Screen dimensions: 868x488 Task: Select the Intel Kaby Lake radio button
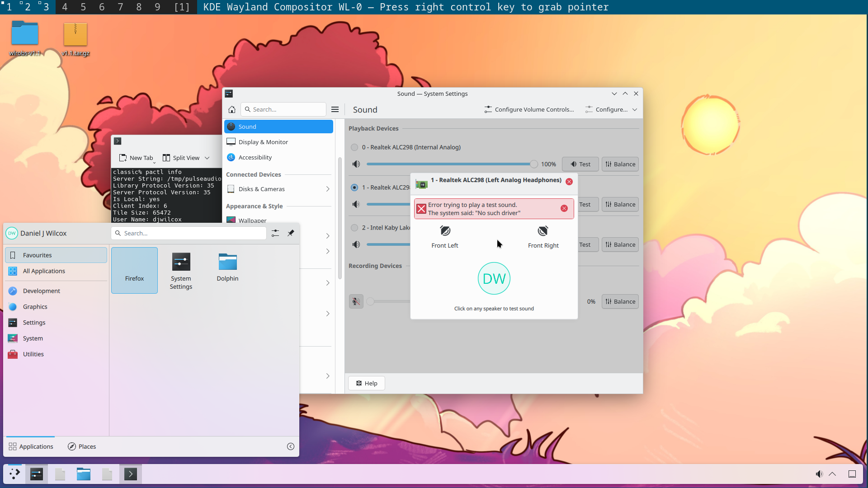pos(354,228)
